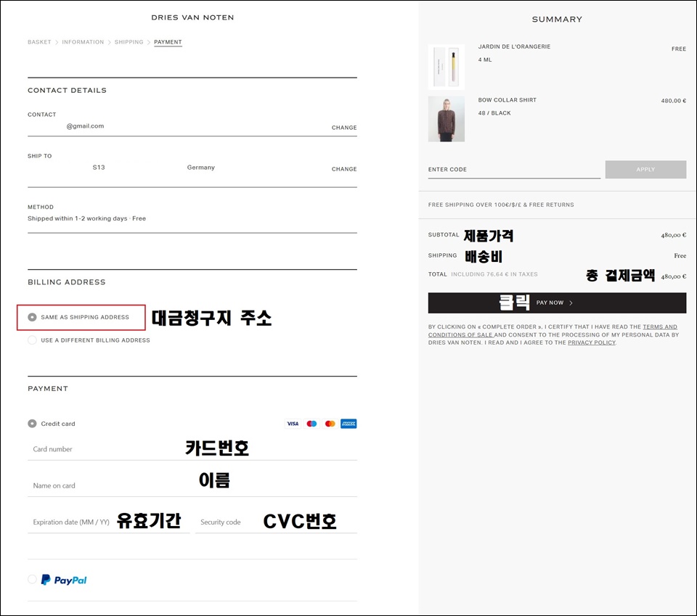The image size is (697, 616).
Task: Click the Including 76,64 € in taxes text
Action: coord(494,274)
